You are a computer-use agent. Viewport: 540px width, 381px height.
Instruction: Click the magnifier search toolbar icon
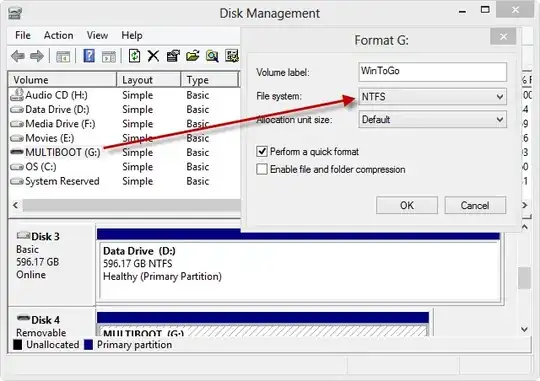(x=212, y=56)
